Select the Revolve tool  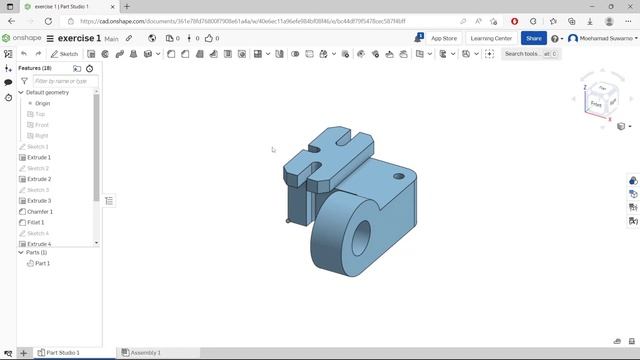(x=105, y=54)
